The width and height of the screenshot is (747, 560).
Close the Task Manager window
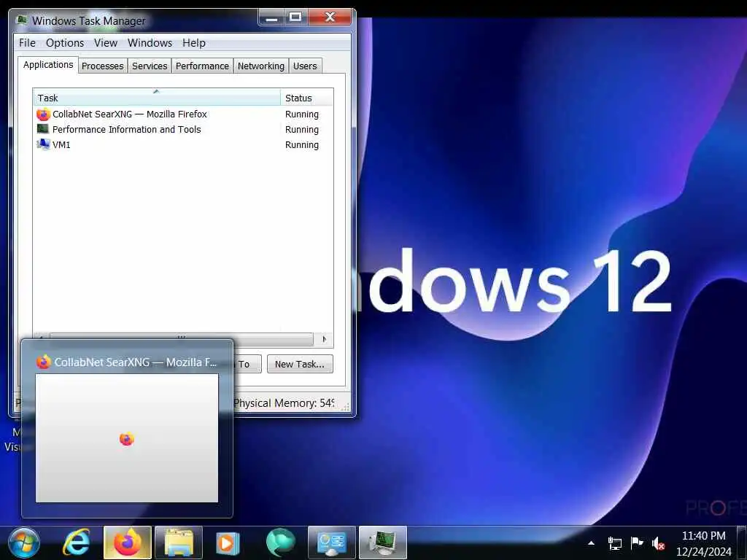click(x=330, y=17)
